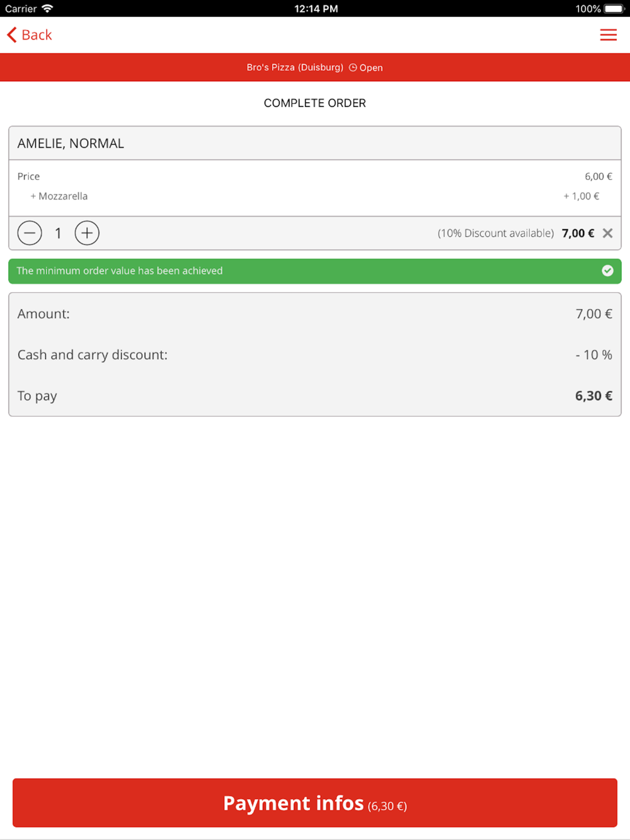630x840 pixels.
Task: Open the hamburger menu icon
Action: pos(608,35)
